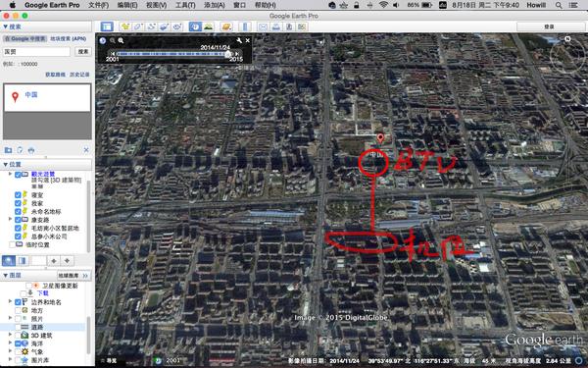Open time slider options wrench icon
Viewport: 588px width, 368px height.
239,40
